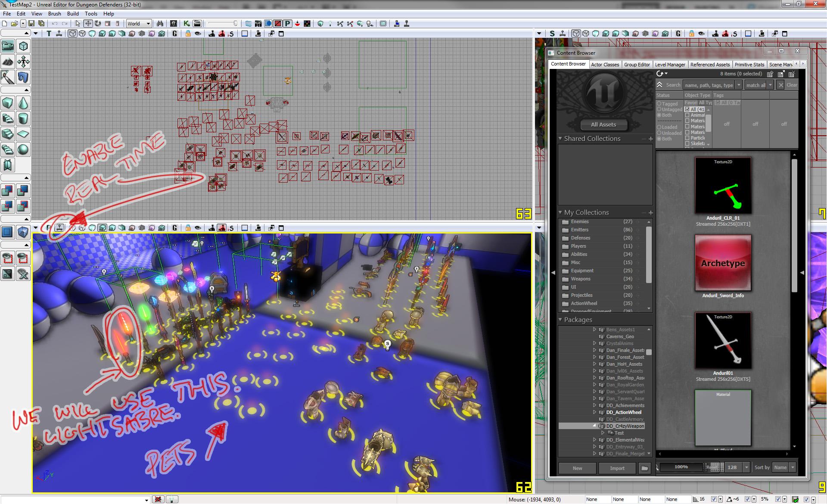Build a Cone brush from the toolbox

coord(23,103)
